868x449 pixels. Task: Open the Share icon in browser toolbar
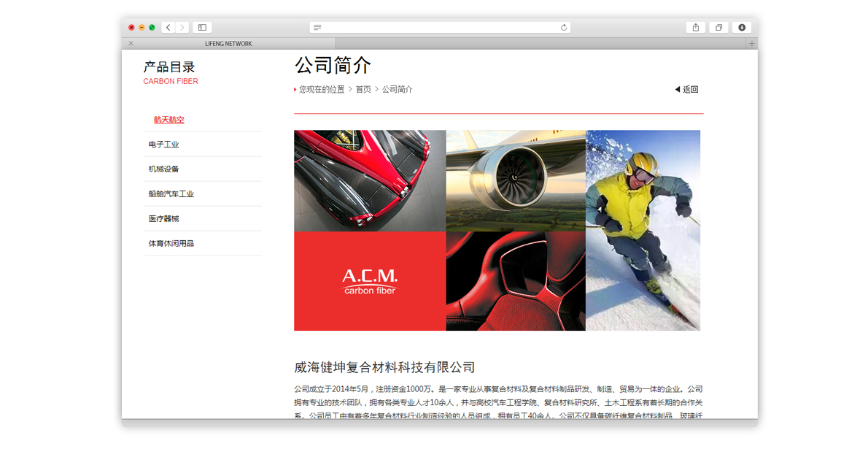coord(696,27)
